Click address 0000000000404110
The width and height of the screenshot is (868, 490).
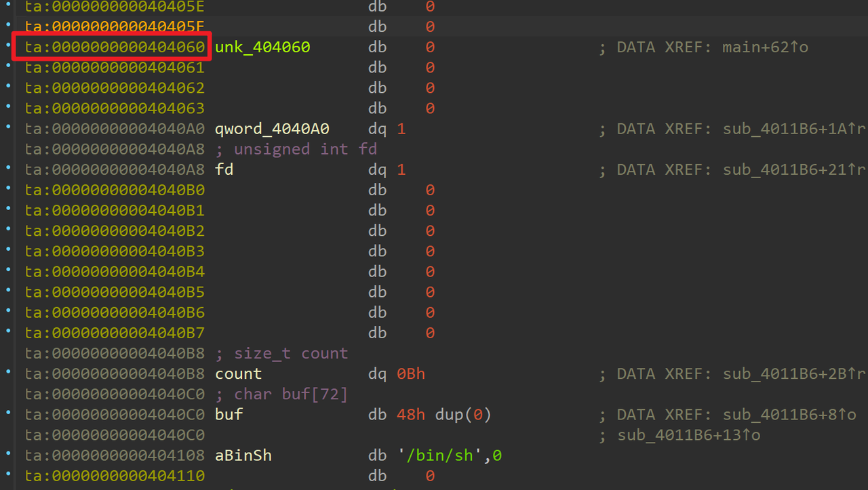[x=115, y=476]
